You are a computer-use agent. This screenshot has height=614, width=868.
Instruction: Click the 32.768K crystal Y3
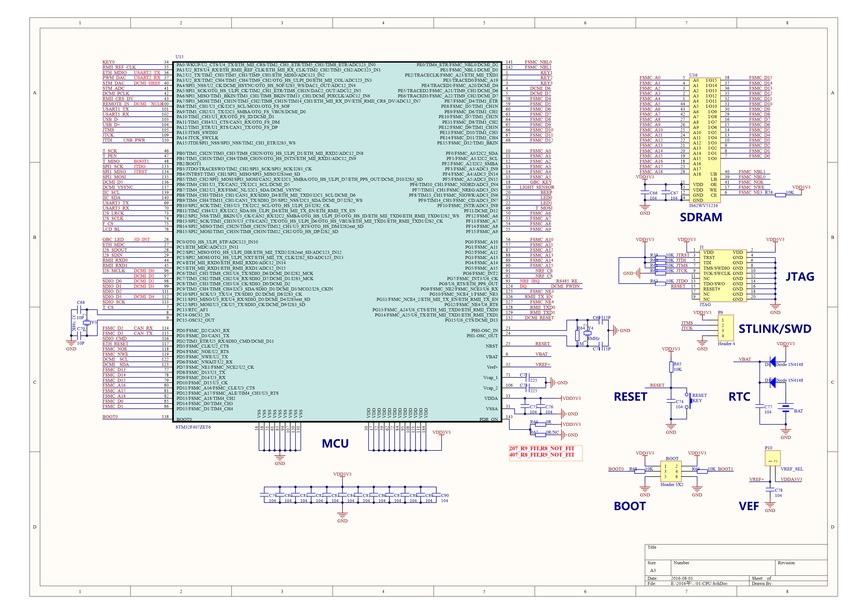(x=87, y=323)
